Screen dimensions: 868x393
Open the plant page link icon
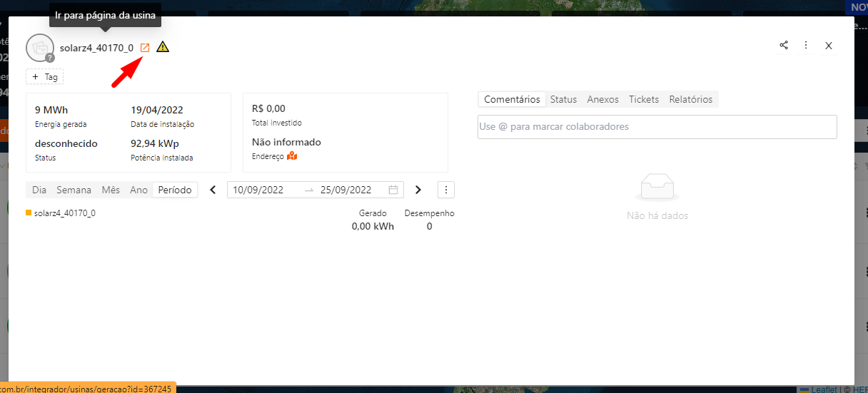(145, 48)
